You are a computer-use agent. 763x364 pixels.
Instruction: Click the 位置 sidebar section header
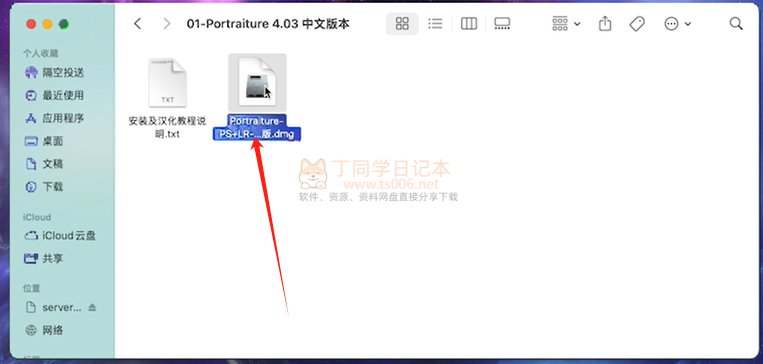[32, 288]
